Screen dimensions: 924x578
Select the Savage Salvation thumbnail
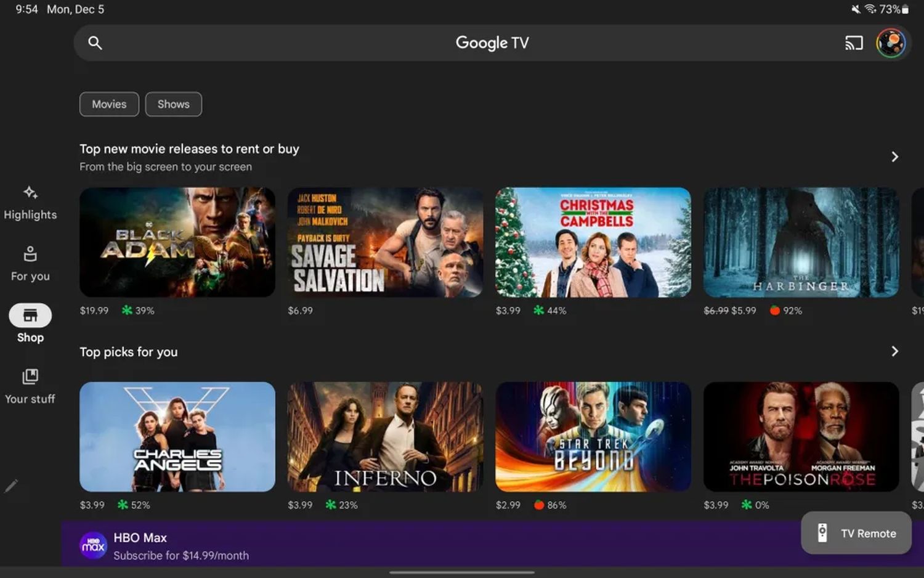385,242
